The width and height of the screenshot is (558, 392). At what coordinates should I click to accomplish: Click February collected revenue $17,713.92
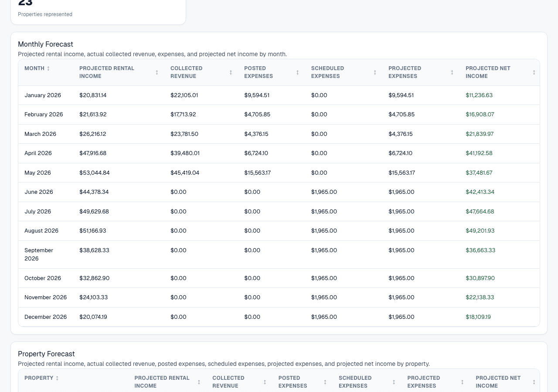click(183, 115)
